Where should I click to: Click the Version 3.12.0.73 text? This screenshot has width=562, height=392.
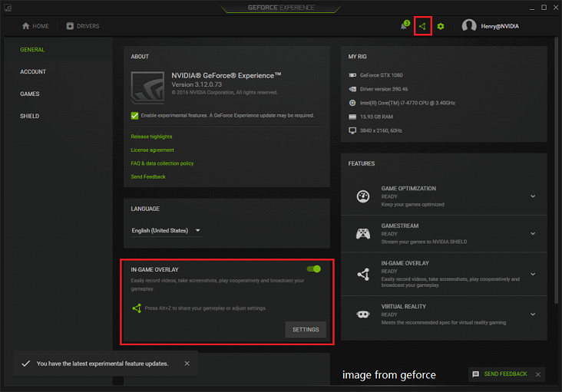[197, 84]
